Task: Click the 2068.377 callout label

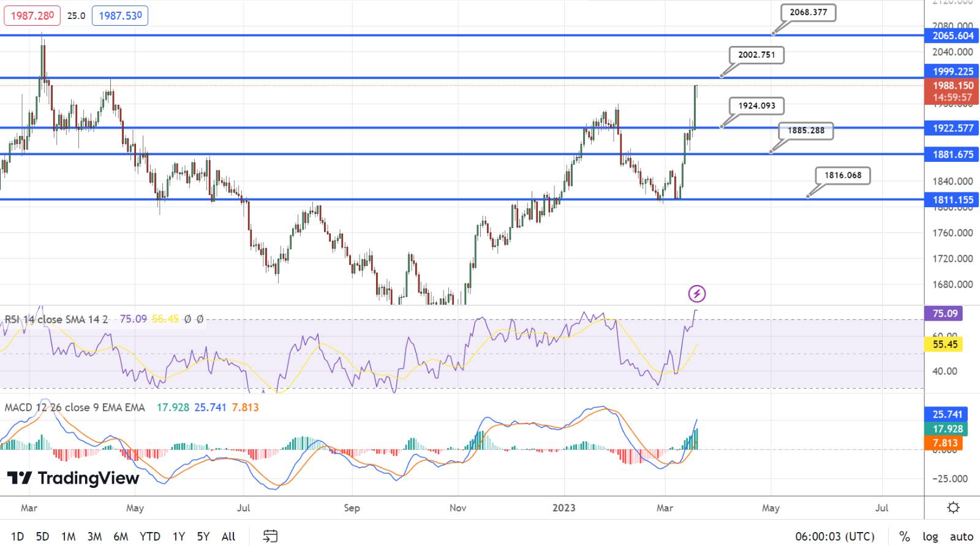Action: point(808,12)
